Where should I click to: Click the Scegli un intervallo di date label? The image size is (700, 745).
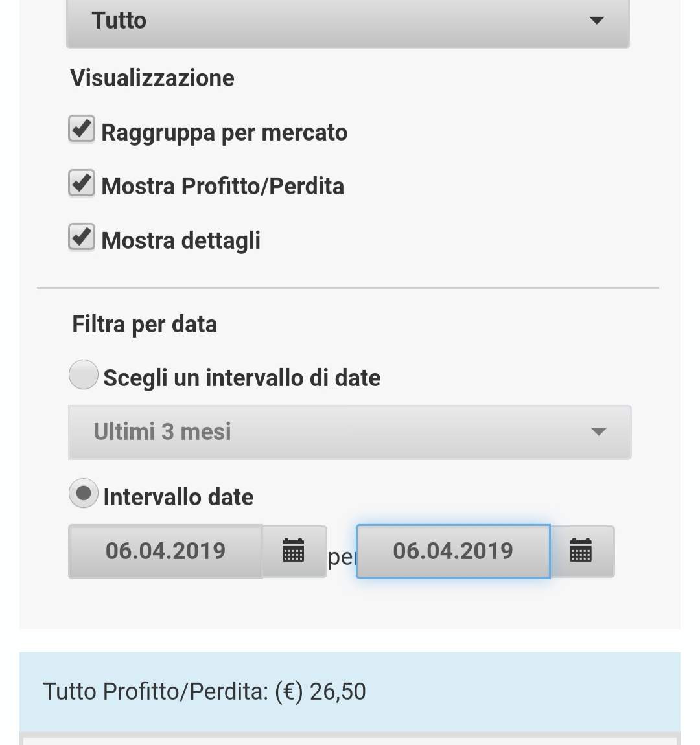tap(242, 378)
